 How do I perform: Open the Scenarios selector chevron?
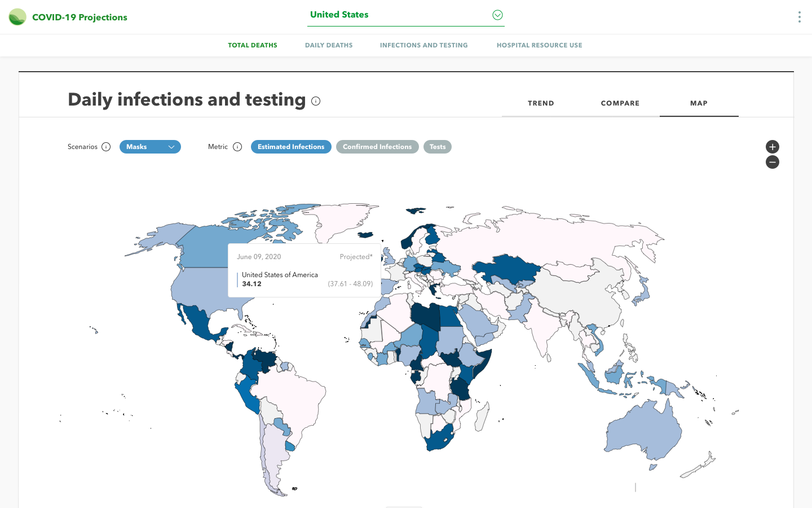(x=172, y=147)
